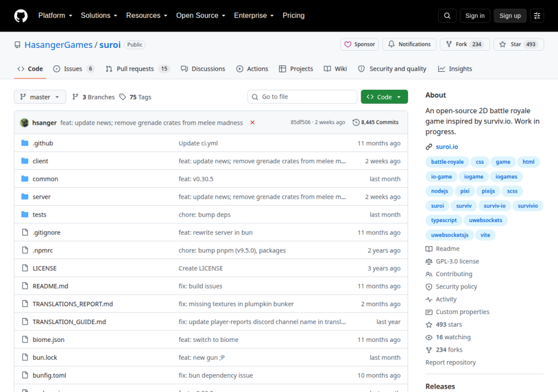Click the book icon beside Readme
The height and width of the screenshot is (392, 558).
tap(429, 249)
